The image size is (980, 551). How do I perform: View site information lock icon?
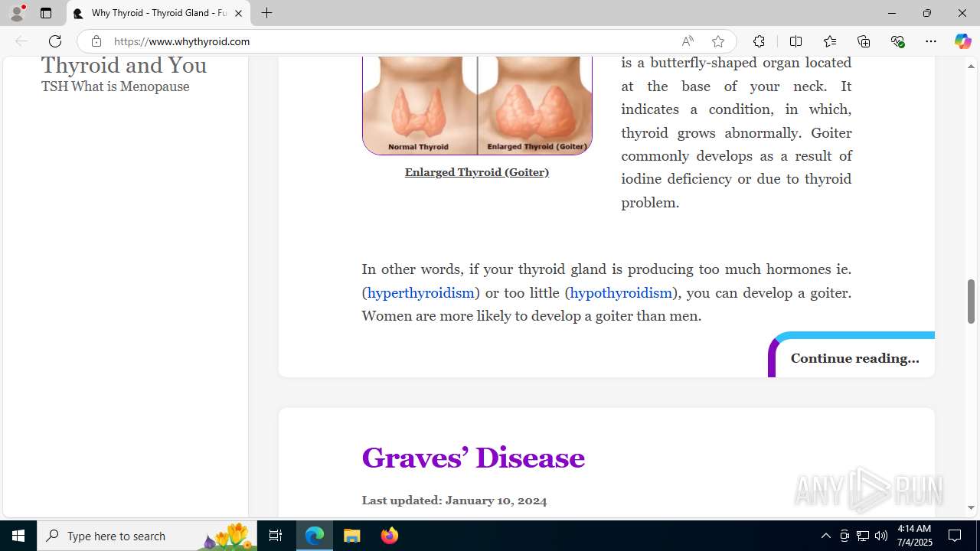96,41
